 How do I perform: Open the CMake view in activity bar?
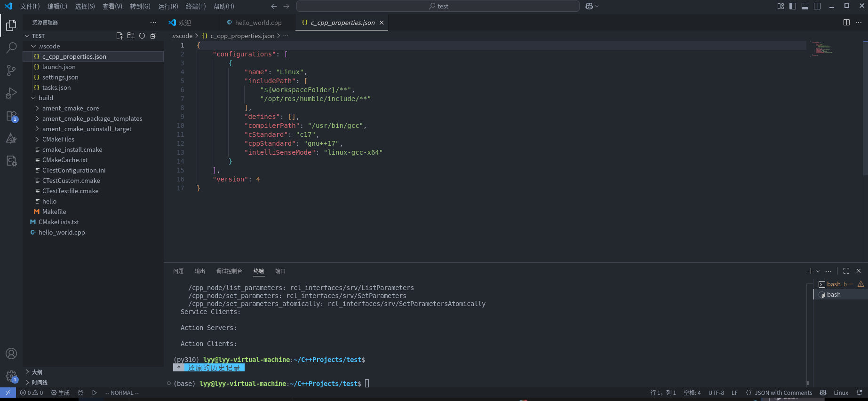tap(11, 138)
